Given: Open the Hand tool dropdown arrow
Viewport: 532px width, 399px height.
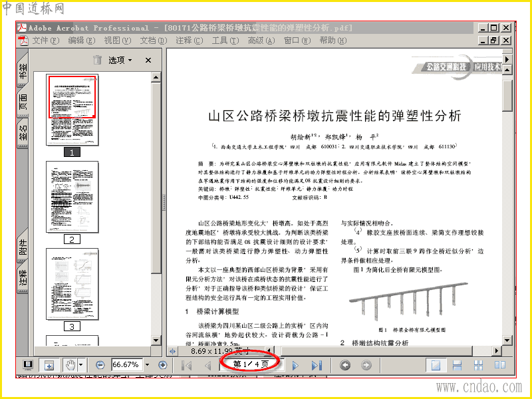Looking at the screenshot, I should click(x=80, y=365).
